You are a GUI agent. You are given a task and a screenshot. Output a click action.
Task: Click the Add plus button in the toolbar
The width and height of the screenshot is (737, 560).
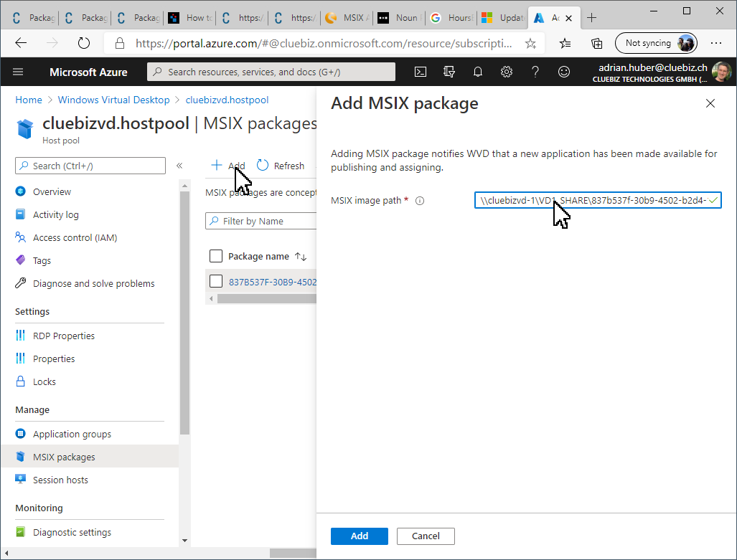(x=228, y=166)
